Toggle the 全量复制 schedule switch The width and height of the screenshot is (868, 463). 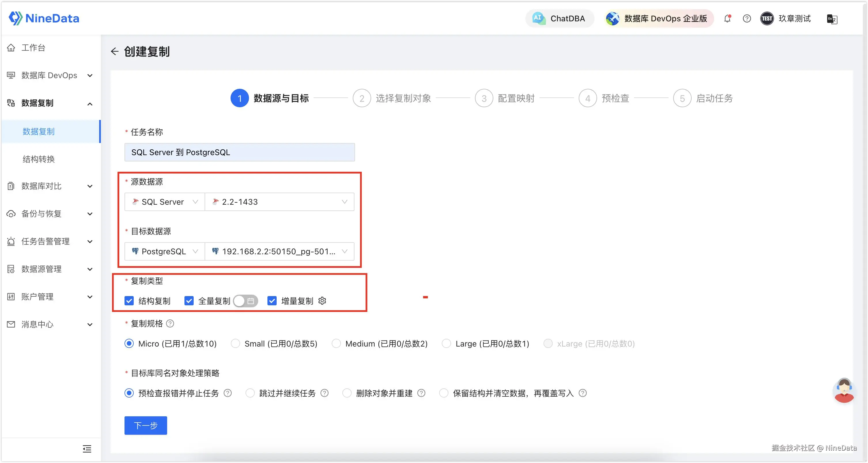[245, 301]
